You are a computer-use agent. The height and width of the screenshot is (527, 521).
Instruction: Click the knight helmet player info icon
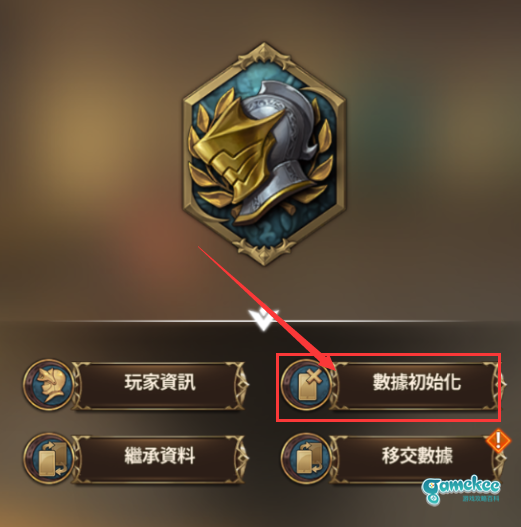point(49,384)
